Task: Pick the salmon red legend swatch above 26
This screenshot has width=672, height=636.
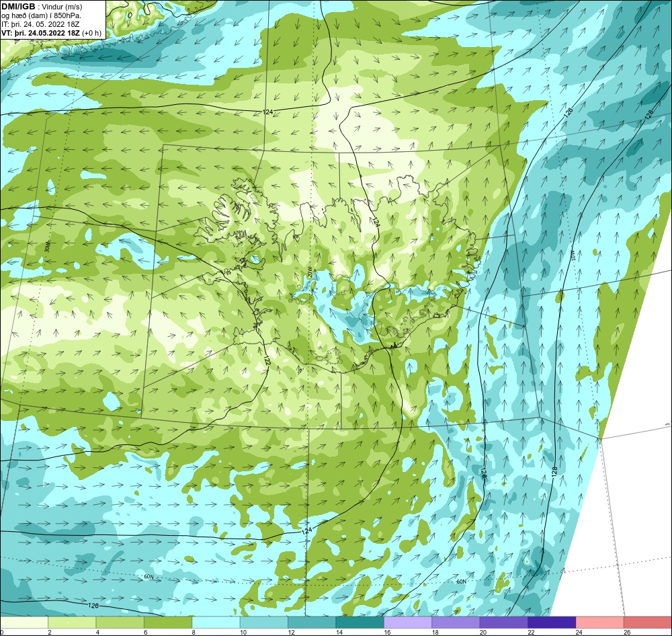Action: 648,623
